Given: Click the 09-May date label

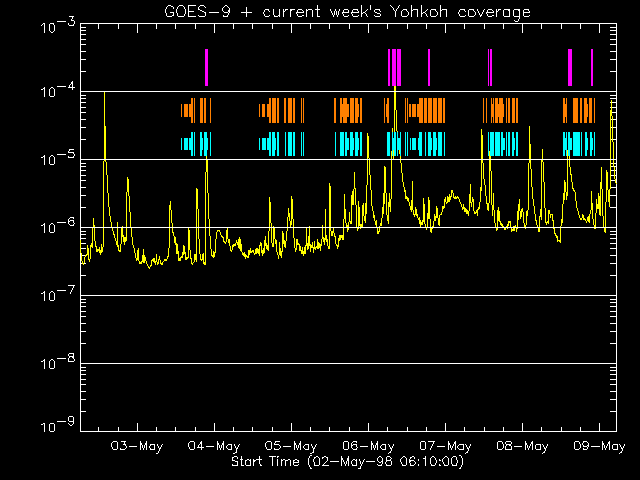Looking at the screenshot, I should [599, 446].
